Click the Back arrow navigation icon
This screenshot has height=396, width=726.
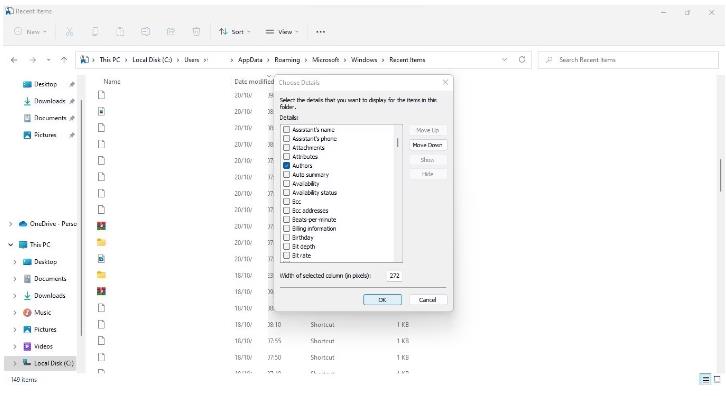[x=14, y=60]
